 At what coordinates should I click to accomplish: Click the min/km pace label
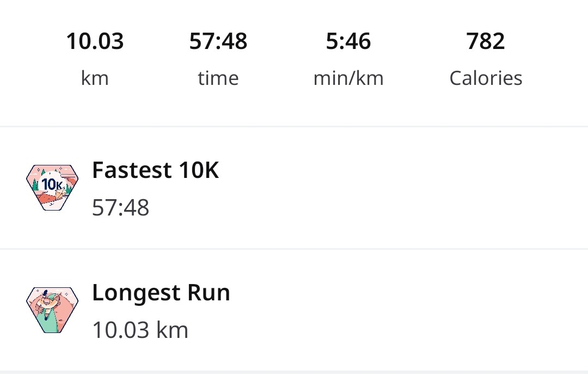pyautogui.click(x=348, y=78)
